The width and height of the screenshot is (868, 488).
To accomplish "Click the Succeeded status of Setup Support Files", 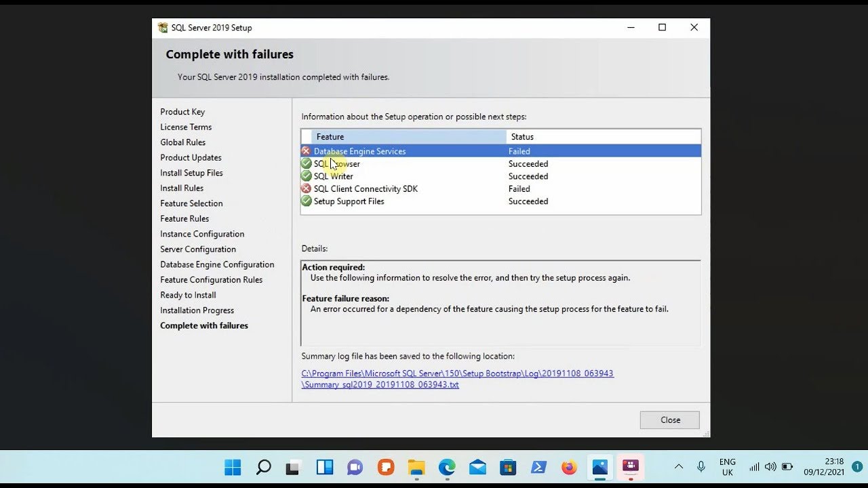I will (528, 201).
